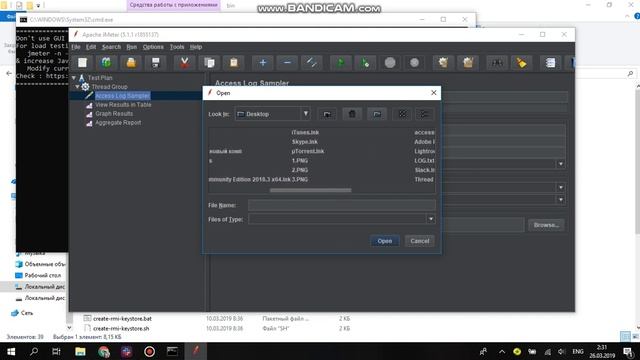The image size is (640, 360).
Task: Click the Expand All plus icon
Action: tap(262, 63)
